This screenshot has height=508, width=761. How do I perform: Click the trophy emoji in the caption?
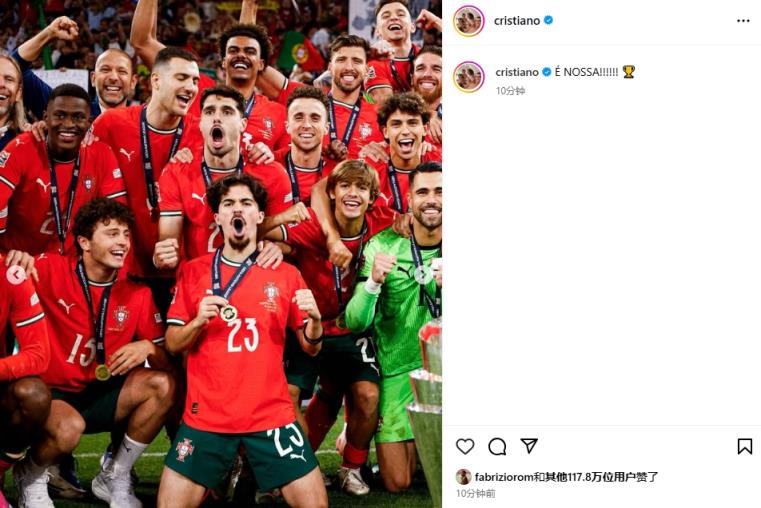(629, 72)
